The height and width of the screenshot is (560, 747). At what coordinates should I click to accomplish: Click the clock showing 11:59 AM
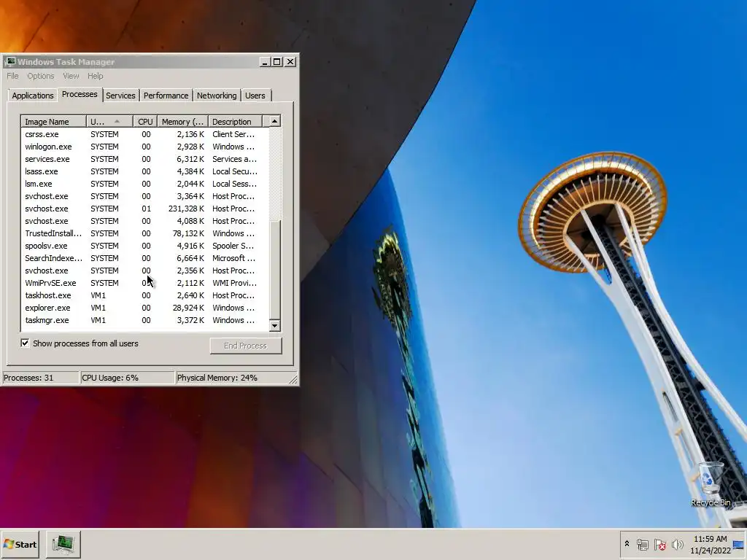click(711, 539)
